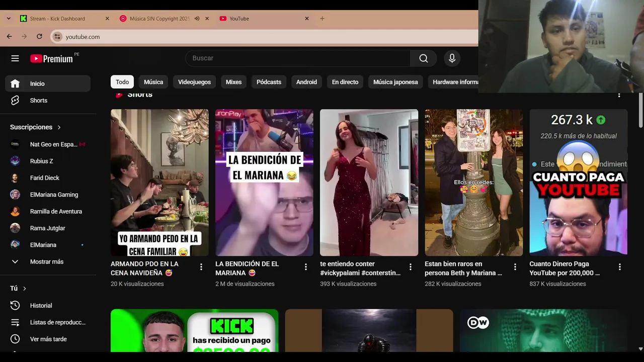Expand Suscripciones section chevron
The image size is (644, 362).
point(59,127)
